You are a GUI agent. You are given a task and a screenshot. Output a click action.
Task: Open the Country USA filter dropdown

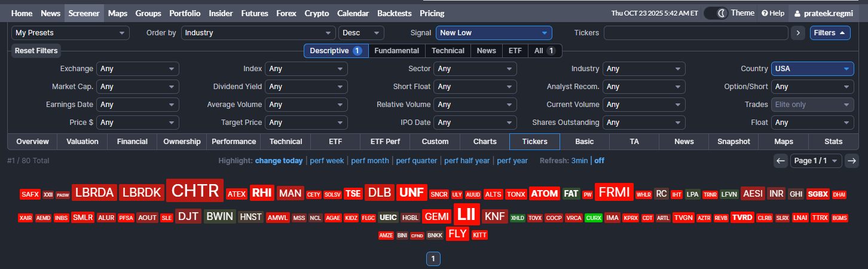click(x=812, y=69)
